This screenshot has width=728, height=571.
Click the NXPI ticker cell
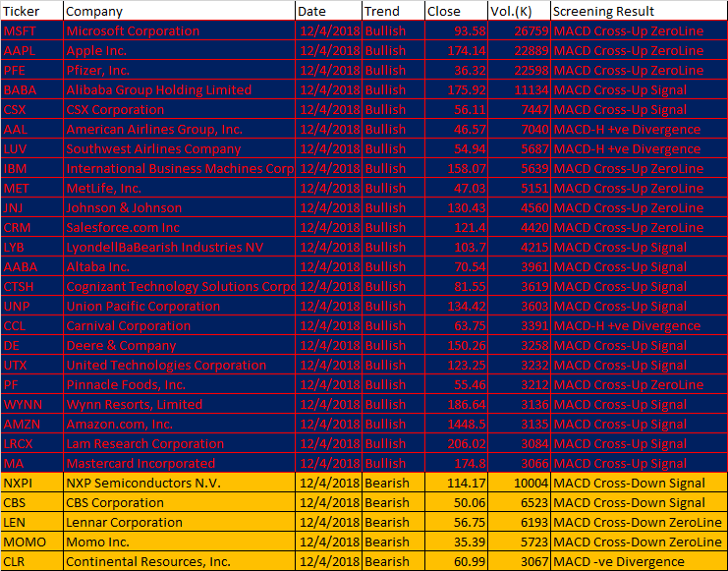(x=32, y=484)
